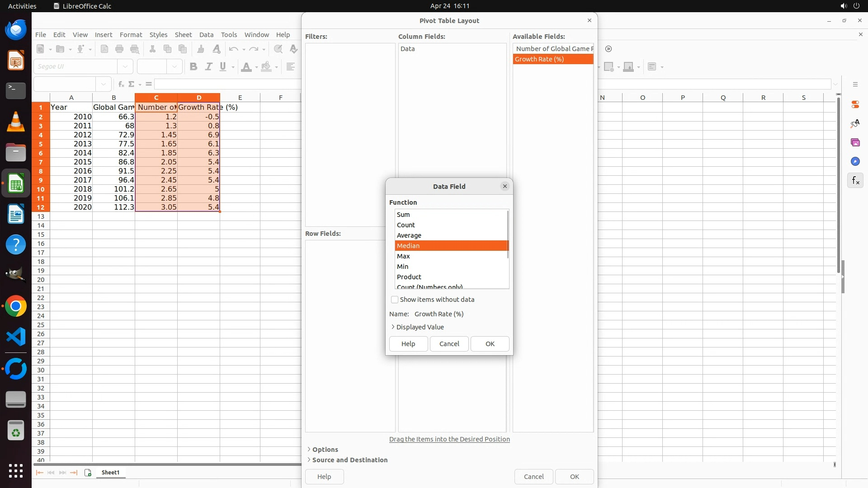Select Number of Global Game available field
The image size is (868, 488).
552,49
